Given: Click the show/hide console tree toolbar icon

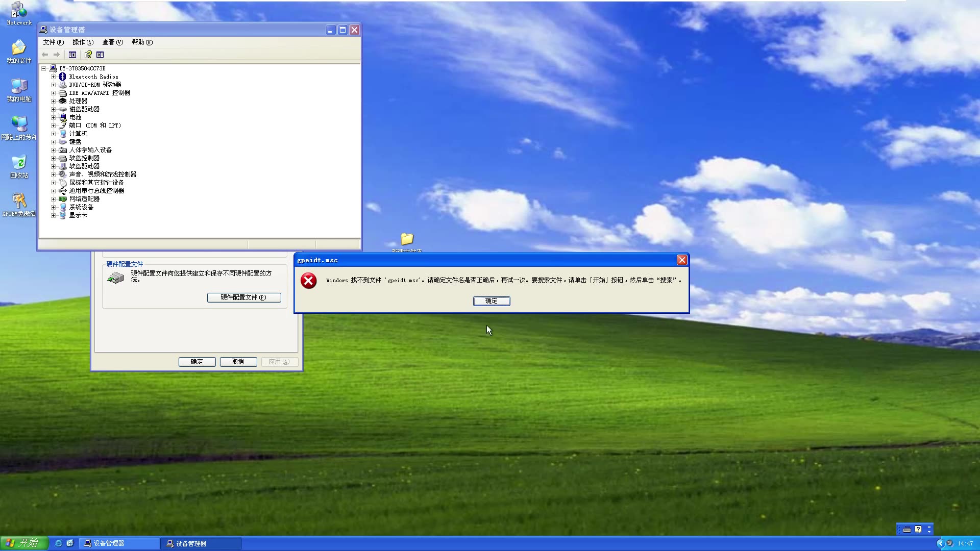Looking at the screenshot, I should click(72, 55).
